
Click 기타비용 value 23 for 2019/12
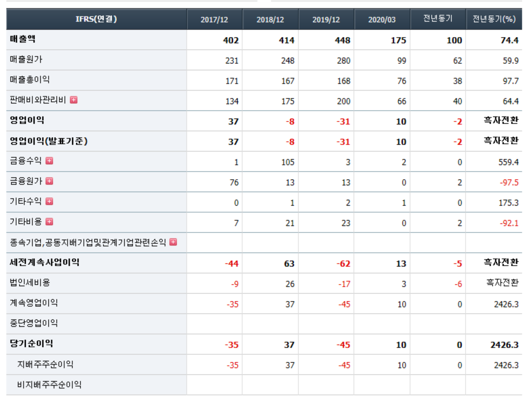[346, 223]
